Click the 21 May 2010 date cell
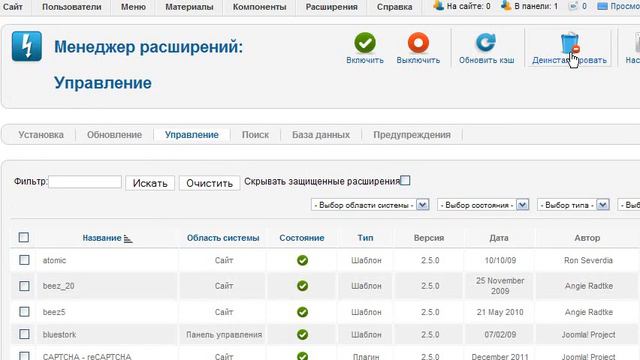 point(500,312)
